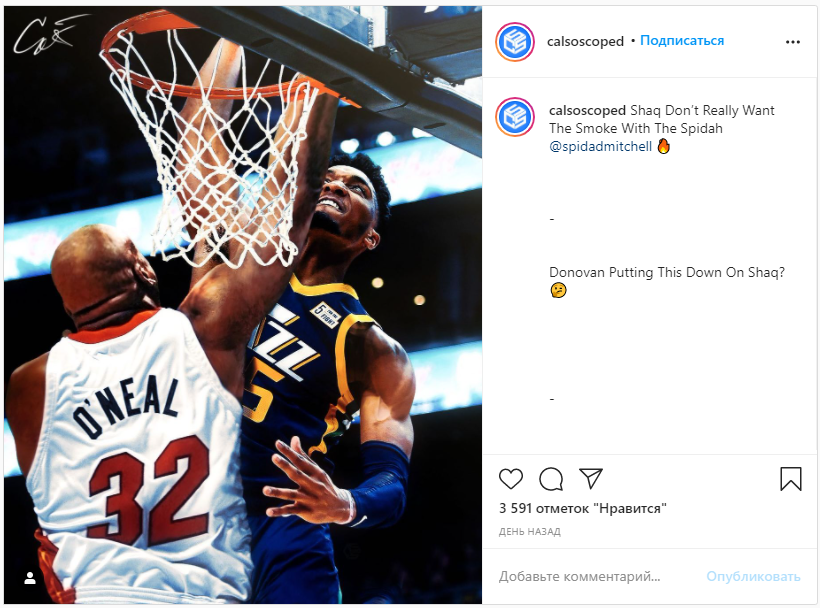The height and width of the screenshot is (608, 820).
Task: Publish the comment with Опубликовать
Action: click(753, 576)
